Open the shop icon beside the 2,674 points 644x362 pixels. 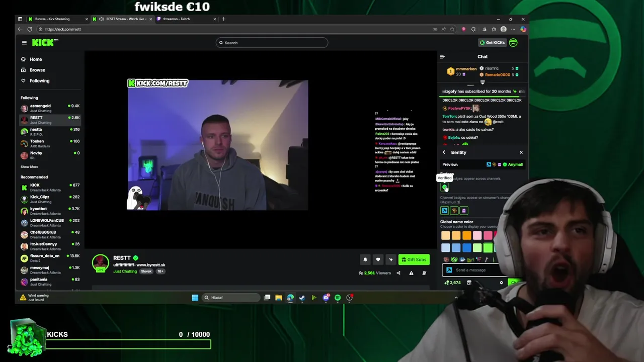(469, 283)
